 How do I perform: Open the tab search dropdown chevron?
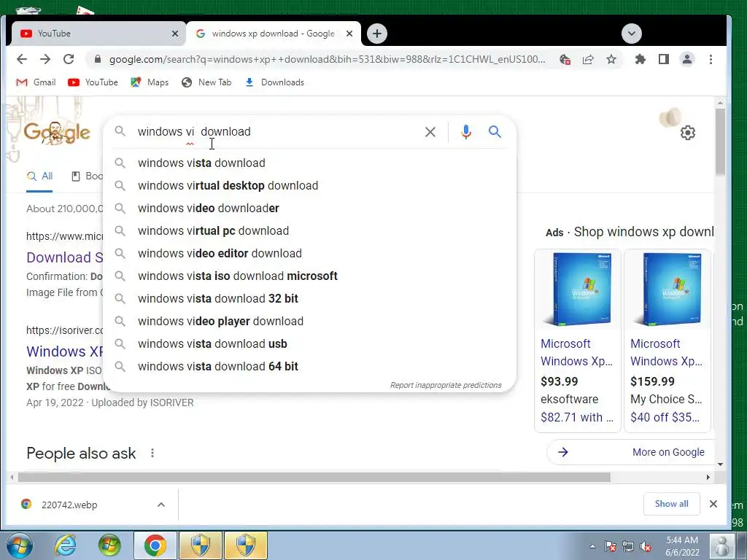[632, 34]
